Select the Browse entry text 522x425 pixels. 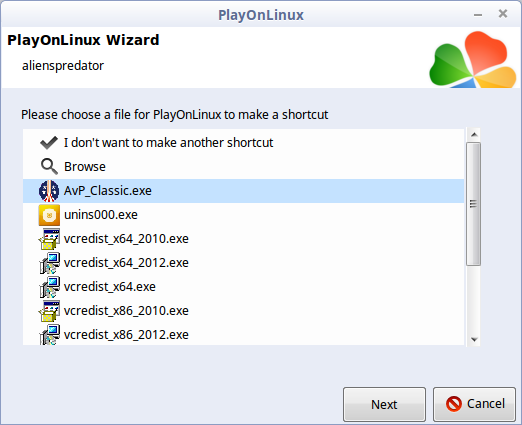point(85,167)
